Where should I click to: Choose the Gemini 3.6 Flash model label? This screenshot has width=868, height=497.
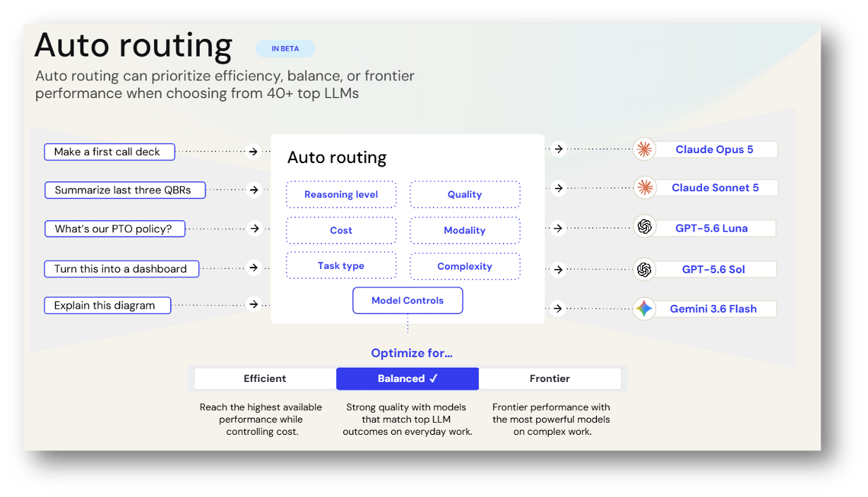coord(713,309)
